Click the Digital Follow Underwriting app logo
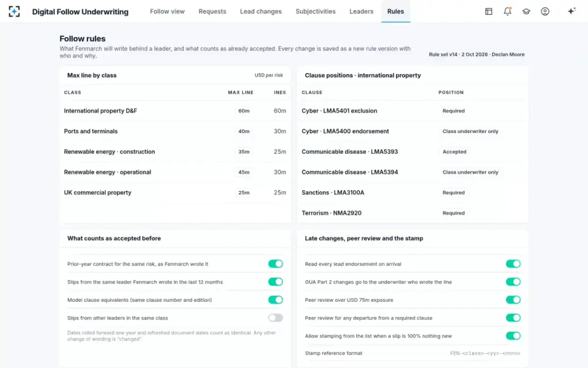Screen dimensions: 588x368 pos(15,11)
